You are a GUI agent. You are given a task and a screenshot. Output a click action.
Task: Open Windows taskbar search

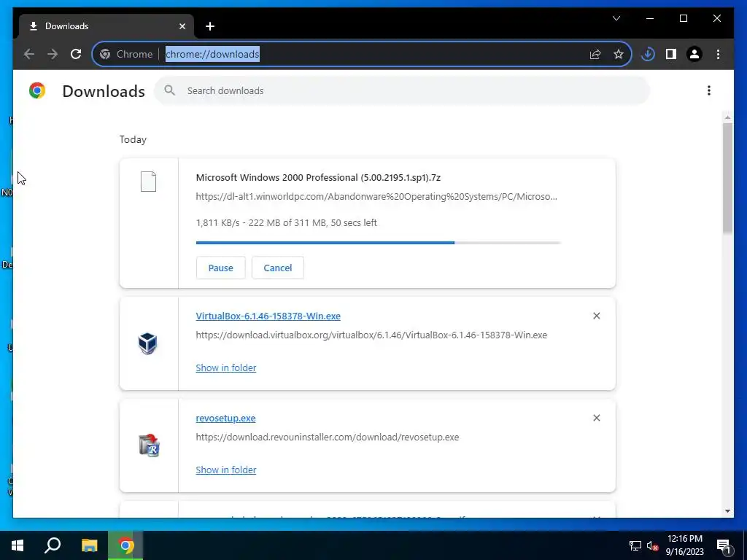click(53, 545)
